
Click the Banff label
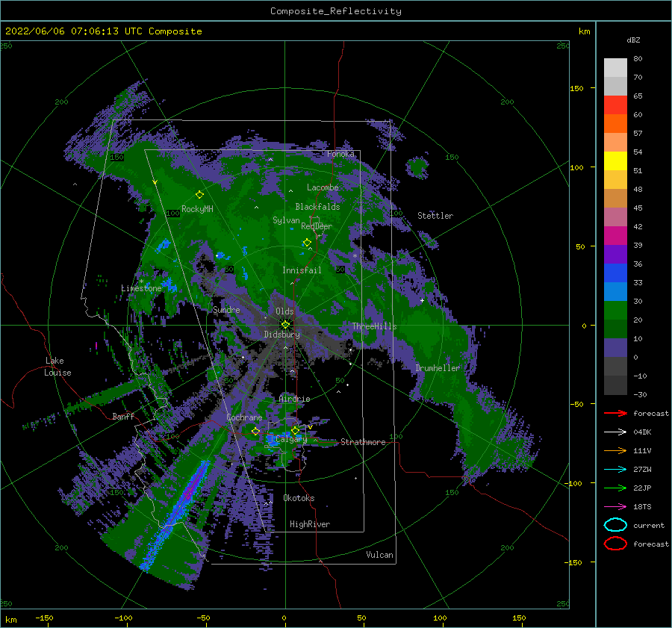[123, 416]
